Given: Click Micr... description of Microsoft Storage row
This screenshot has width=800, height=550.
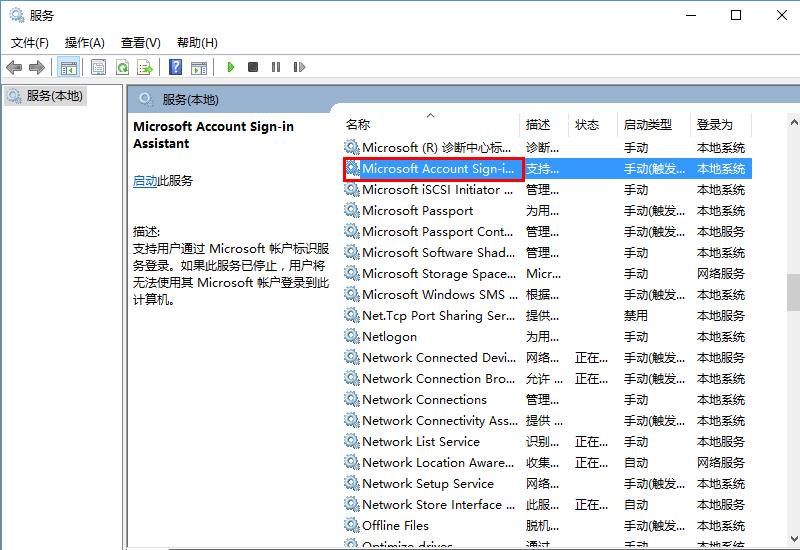Looking at the screenshot, I should tap(543, 274).
